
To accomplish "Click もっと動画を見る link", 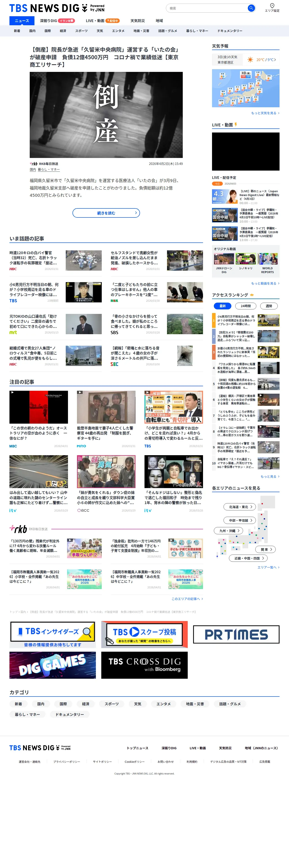I will click(x=265, y=283).
